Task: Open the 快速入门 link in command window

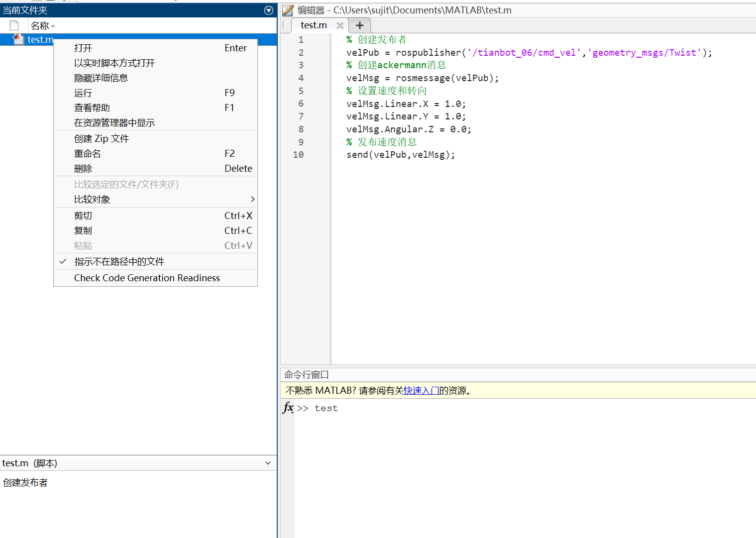Action: pos(421,391)
